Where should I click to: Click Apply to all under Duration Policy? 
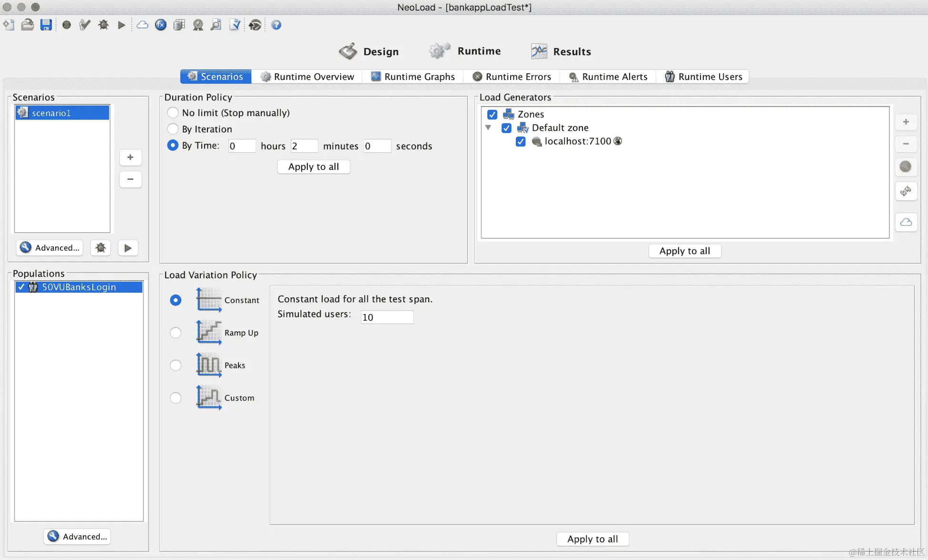pos(314,167)
